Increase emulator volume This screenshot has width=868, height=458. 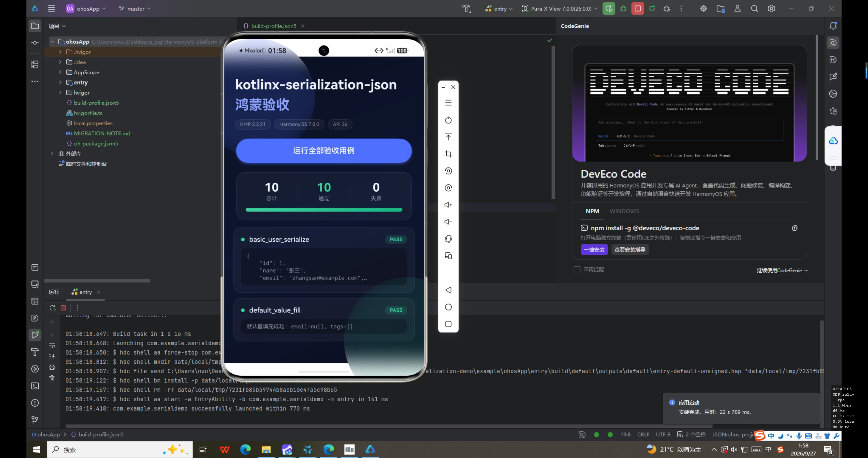[448, 205]
